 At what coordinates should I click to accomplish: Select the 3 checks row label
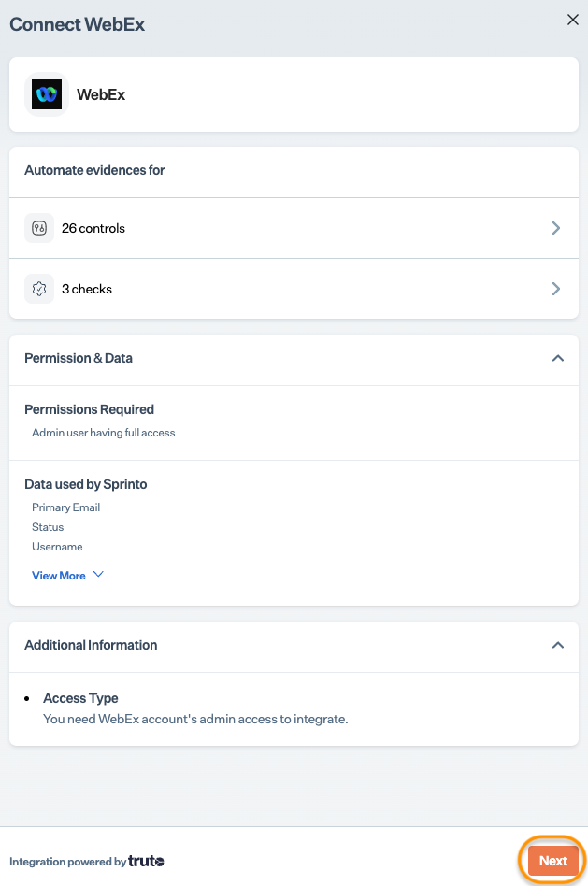pyautogui.click(x=87, y=289)
